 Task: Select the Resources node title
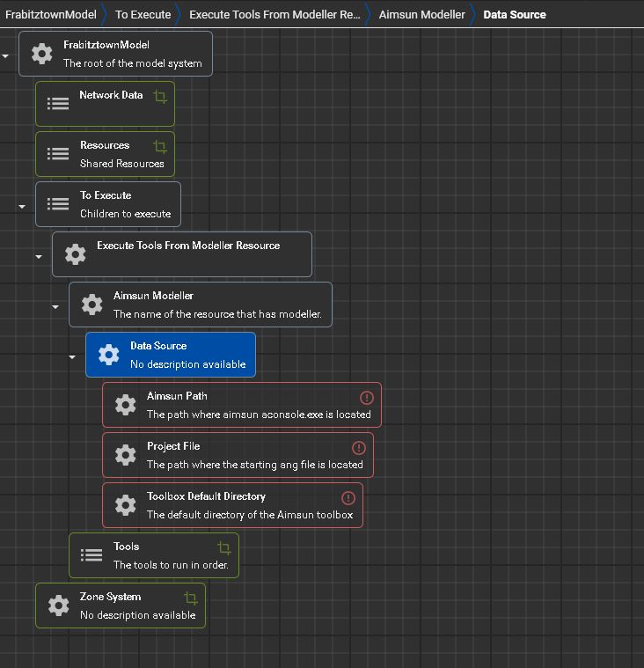[105, 145]
